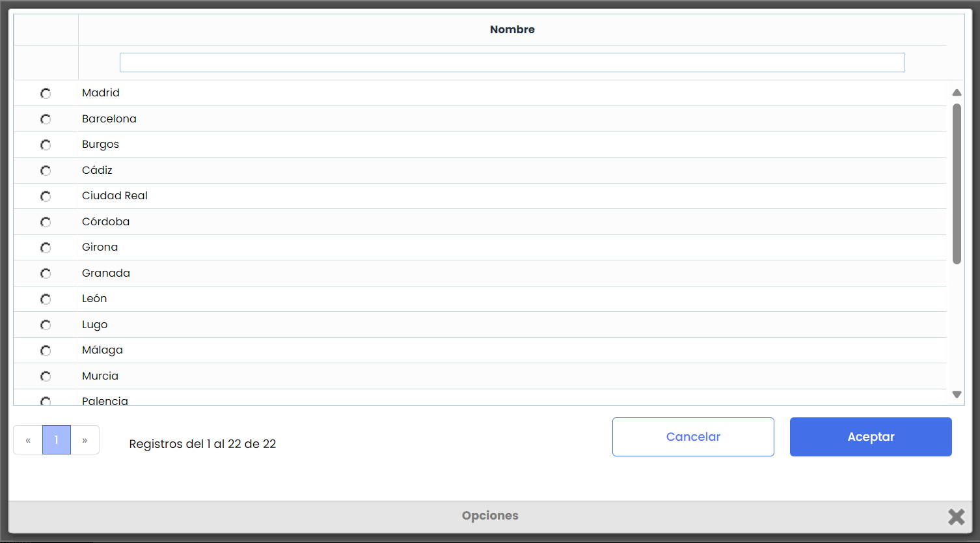Close the Opciones dialog with X icon
This screenshot has height=543, width=980.
[x=956, y=516]
